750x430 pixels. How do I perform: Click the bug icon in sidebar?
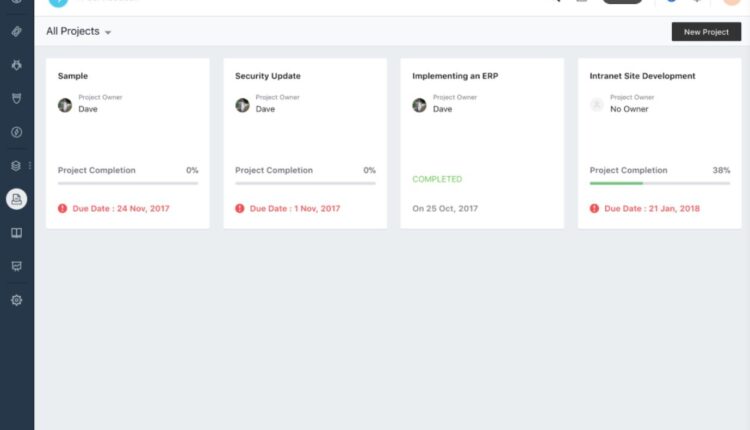click(x=16, y=65)
